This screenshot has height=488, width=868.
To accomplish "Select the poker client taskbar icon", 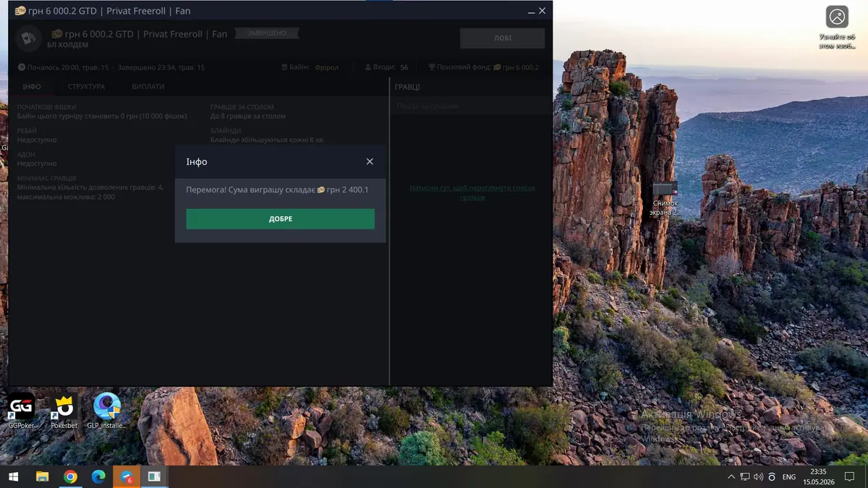I will click(154, 477).
